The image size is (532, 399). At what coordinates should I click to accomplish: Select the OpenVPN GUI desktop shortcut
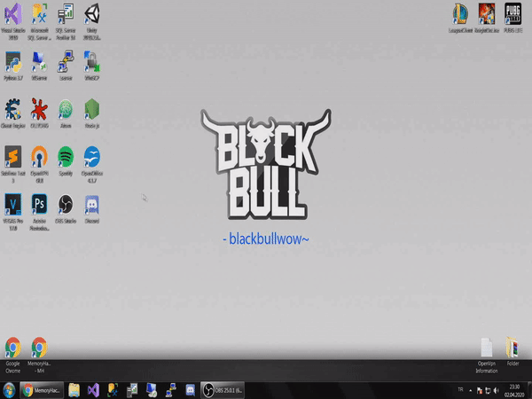39,165
